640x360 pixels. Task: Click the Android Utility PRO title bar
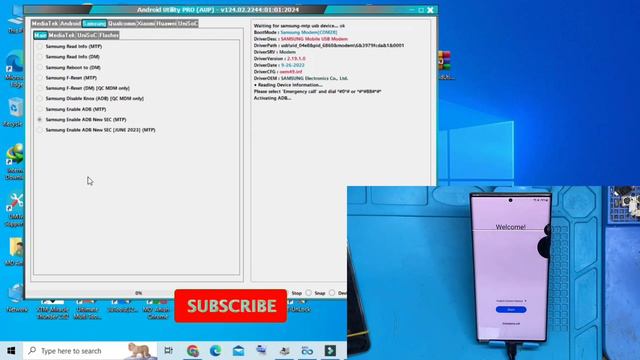[x=218, y=10]
